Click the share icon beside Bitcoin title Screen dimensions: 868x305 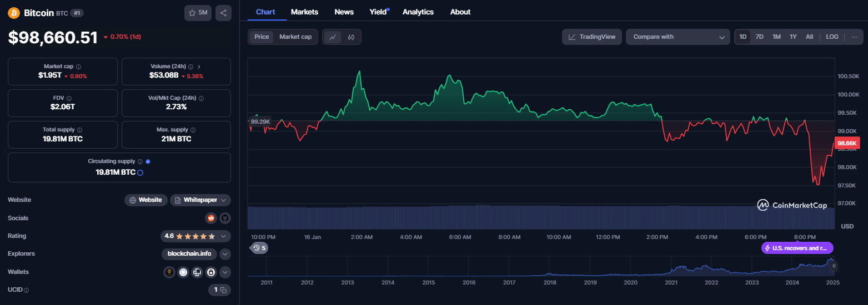click(223, 13)
